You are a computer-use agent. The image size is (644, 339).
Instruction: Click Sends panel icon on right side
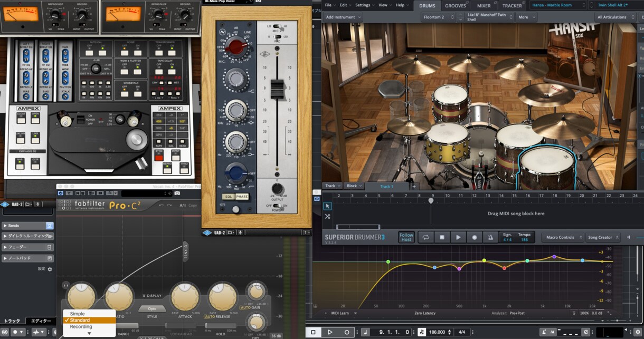(x=50, y=225)
